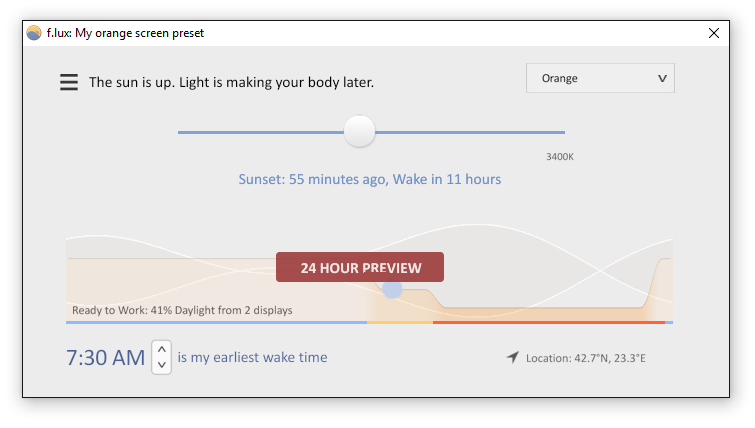Screen dimensions: 755x428
Task: Click the left end of temperature slider
Action: tap(183, 132)
